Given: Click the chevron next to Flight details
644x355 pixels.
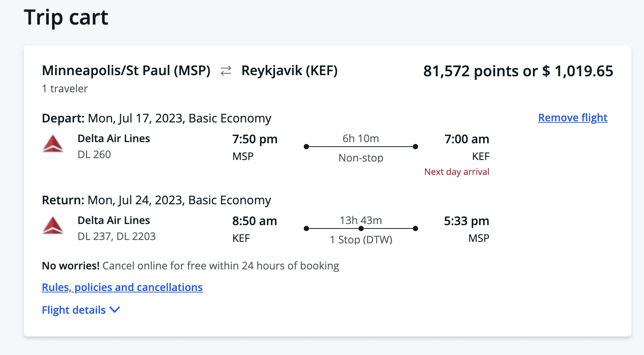Looking at the screenshot, I should point(115,309).
